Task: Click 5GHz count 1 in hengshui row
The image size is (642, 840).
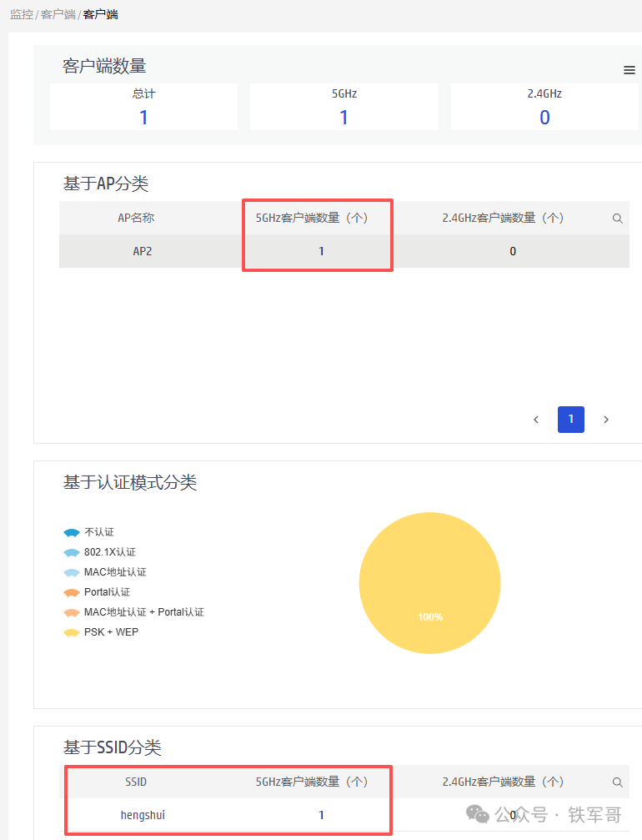Action: pos(321,815)
